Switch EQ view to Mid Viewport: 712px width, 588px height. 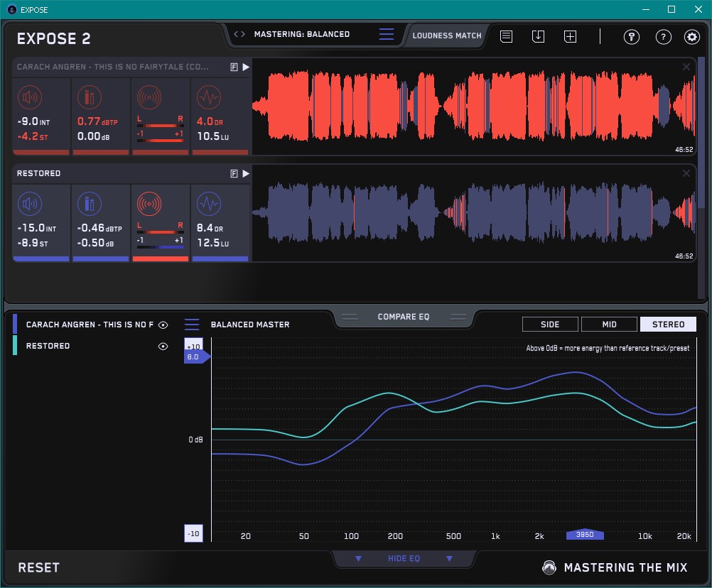609,325
